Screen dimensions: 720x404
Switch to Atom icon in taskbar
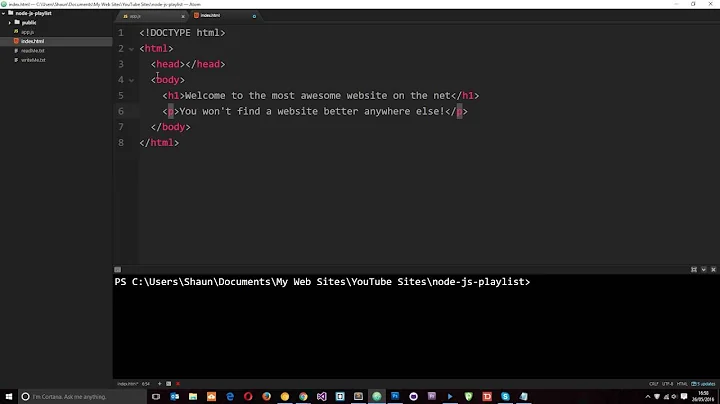[377, 397]
